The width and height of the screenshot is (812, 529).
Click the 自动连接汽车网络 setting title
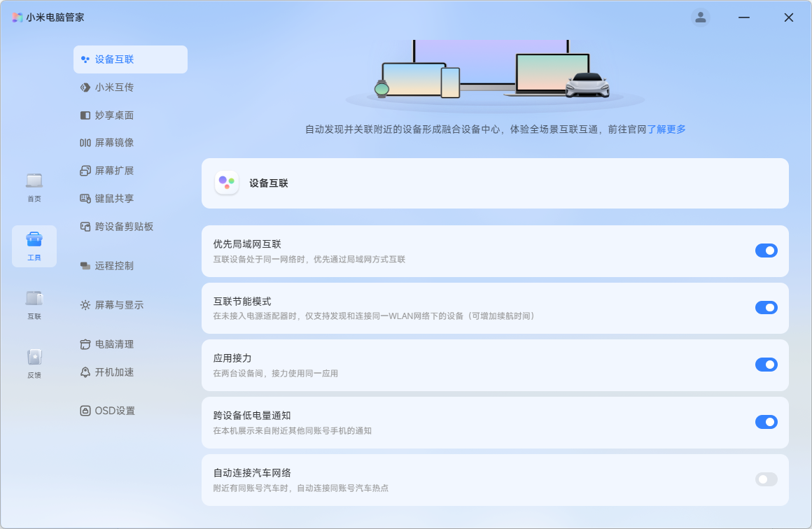252,473
